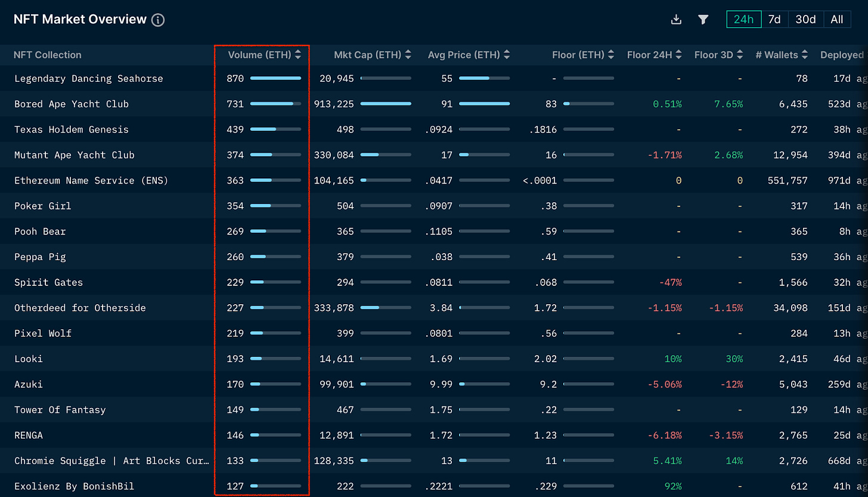Sort by Floor (ETH) column

click(x=582, y=55)
